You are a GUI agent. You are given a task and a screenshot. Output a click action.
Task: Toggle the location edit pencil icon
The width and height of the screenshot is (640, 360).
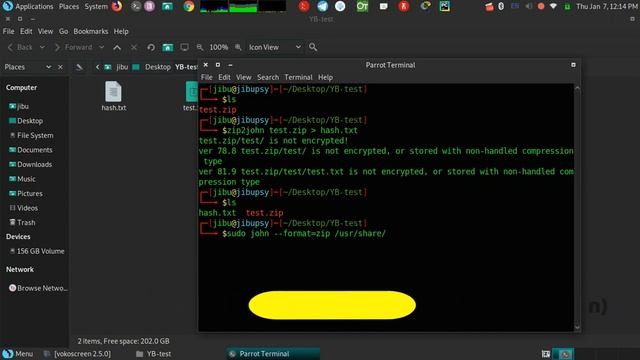[80, 67]
